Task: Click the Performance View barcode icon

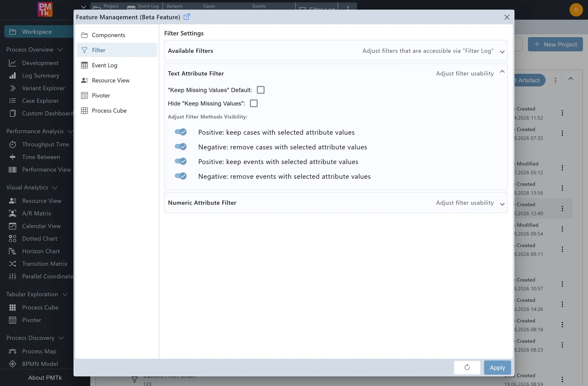Action: [12, 169]
